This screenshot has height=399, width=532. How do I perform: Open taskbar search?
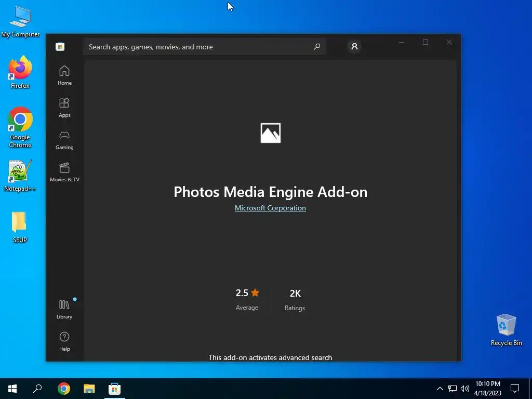coord(37,389)
